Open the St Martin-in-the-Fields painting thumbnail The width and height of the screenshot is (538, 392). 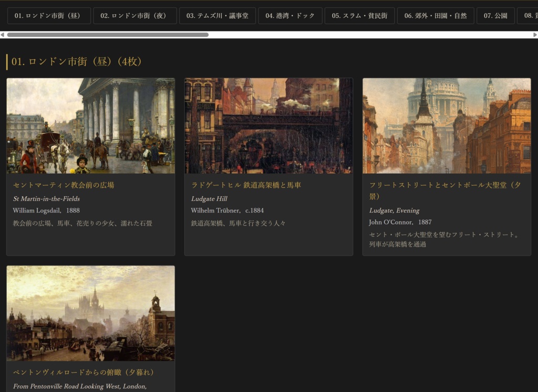click(x=90, y=126)
